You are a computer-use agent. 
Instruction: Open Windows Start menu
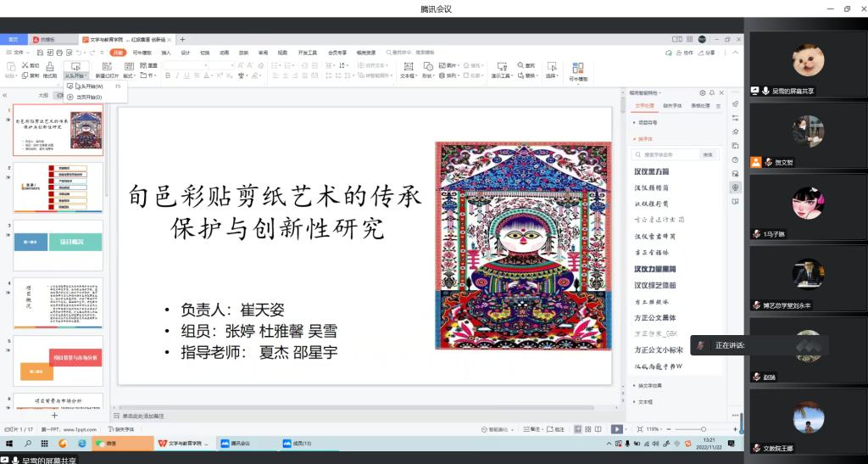point(8,444)
